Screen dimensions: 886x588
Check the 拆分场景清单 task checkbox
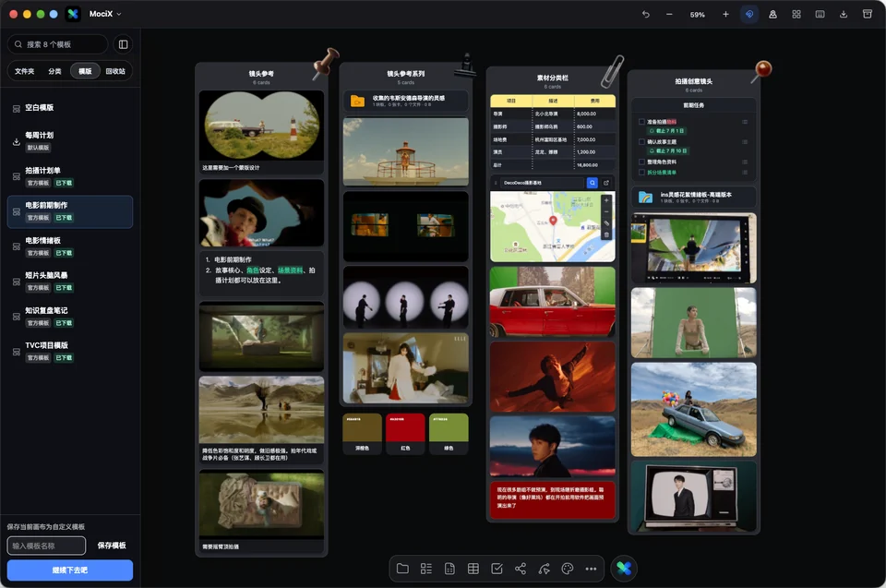641,173
